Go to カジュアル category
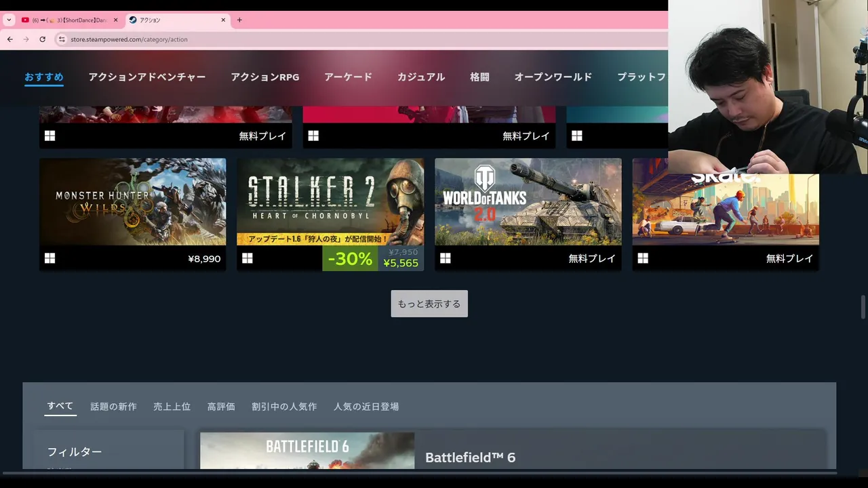This screenshot has width=868, height=488. (x=421, y=77)
